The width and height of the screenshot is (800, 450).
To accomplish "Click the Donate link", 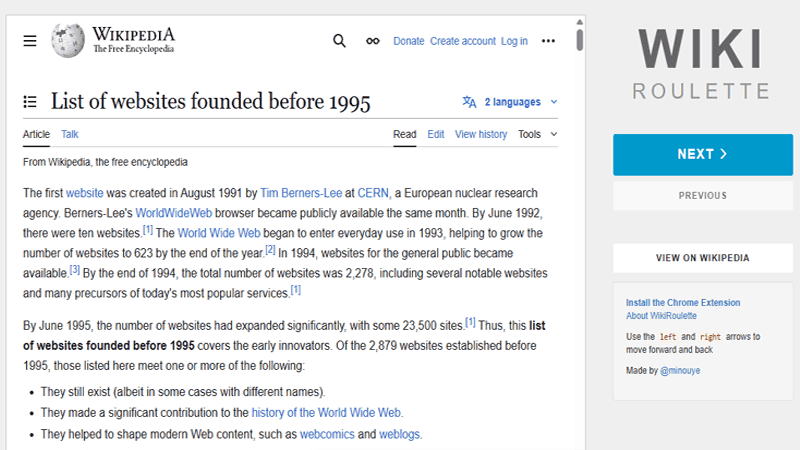I will coord(409,41).
